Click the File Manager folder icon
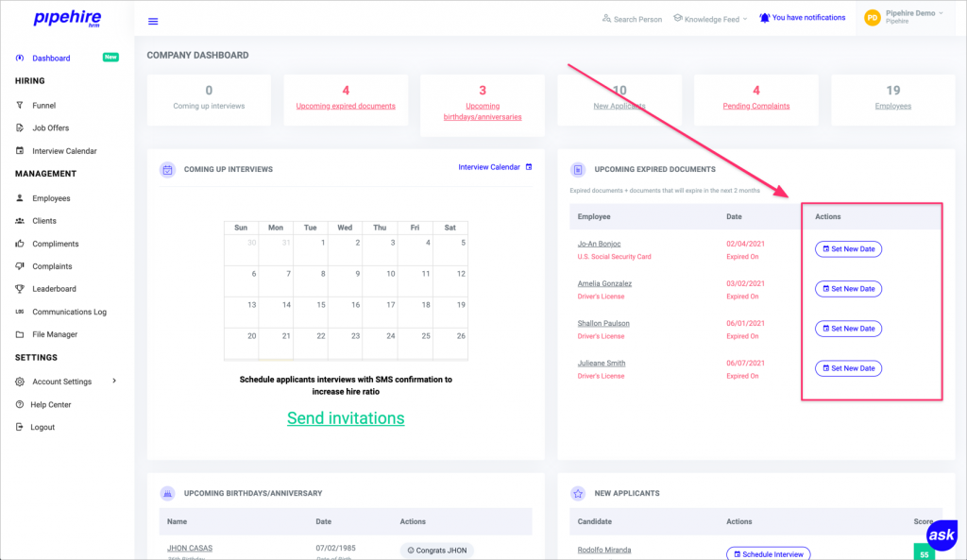The width and height of the screenshot is (967, 560). 21,333
